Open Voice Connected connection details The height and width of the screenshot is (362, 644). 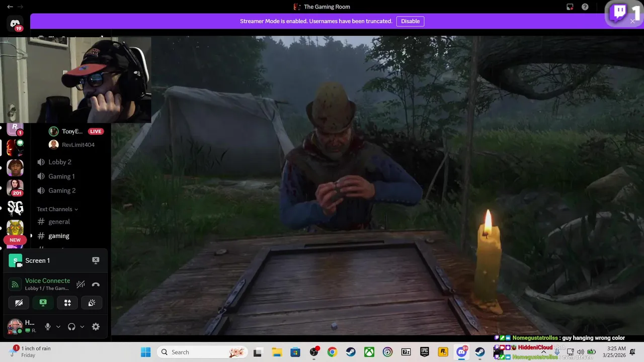(x=47, y=281)
